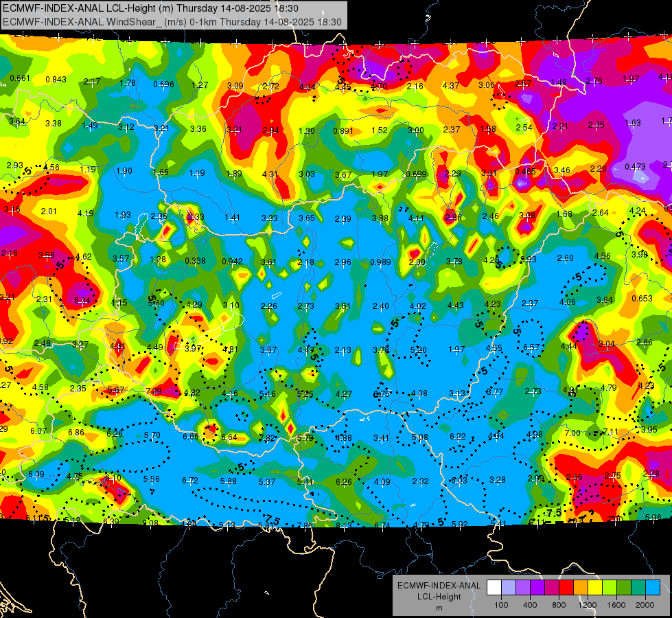The width and height of the screenshot is (672, 618).
Task: Click the wind shear value 0.696
Action: coord(164,84)
